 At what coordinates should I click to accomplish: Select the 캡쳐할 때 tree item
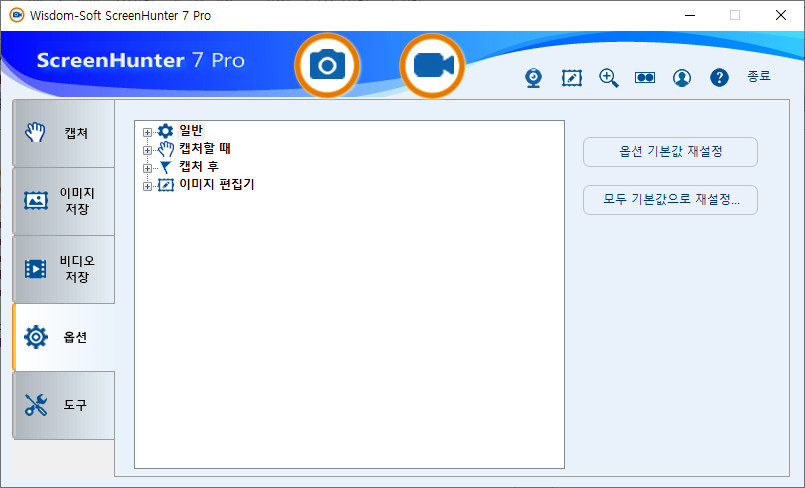click(x=204, y=149)
